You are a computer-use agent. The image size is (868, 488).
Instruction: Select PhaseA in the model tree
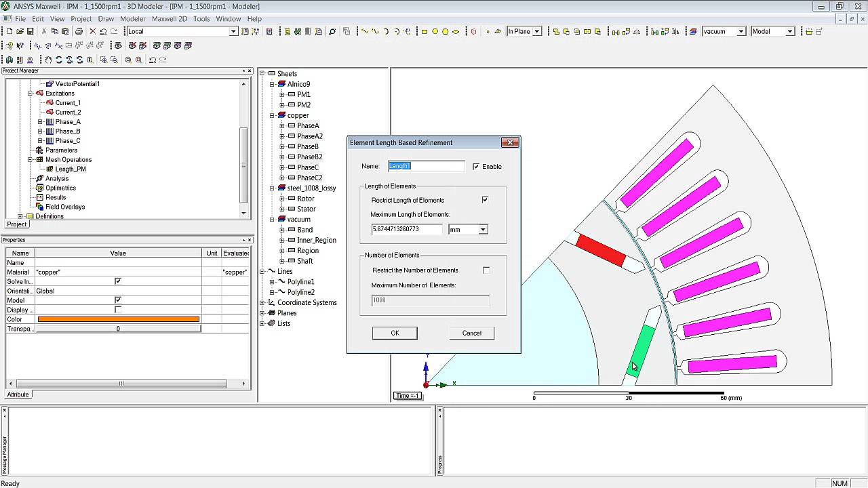[307, 125]
